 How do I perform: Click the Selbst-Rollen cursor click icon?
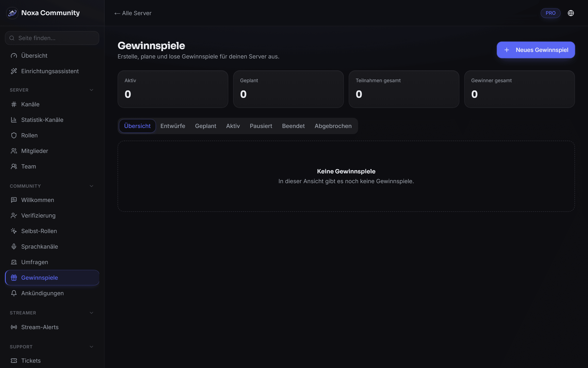click(14, 231)
